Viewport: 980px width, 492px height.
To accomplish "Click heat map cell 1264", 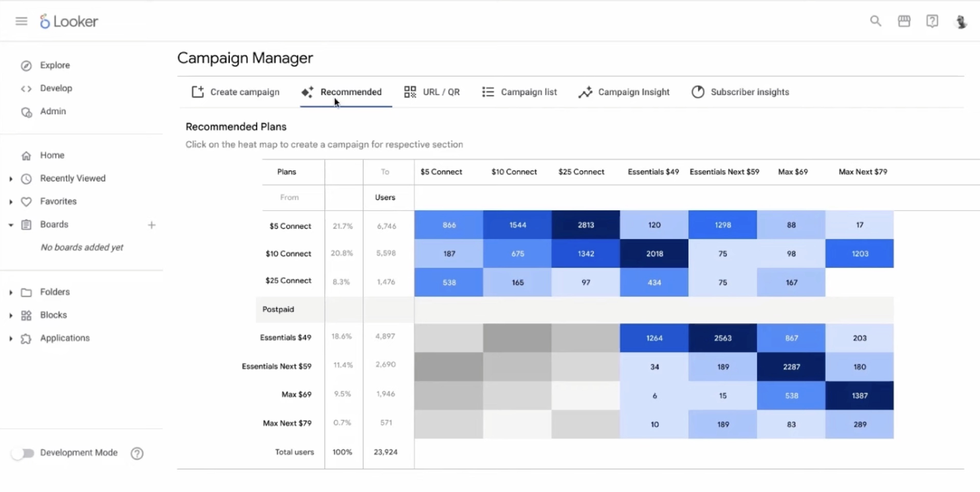I will point(654,338).
